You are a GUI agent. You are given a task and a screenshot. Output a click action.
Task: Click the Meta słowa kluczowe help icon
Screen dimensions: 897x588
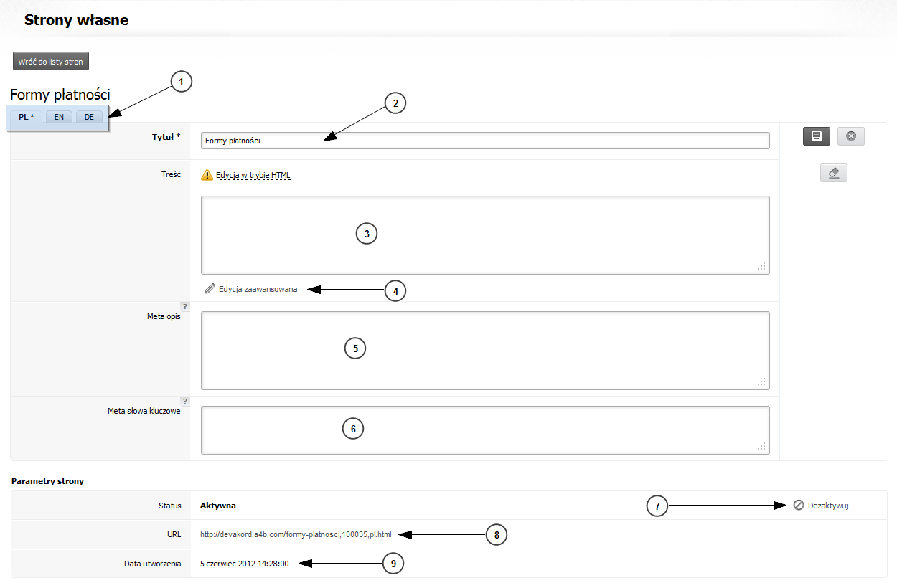pos(184,401)
